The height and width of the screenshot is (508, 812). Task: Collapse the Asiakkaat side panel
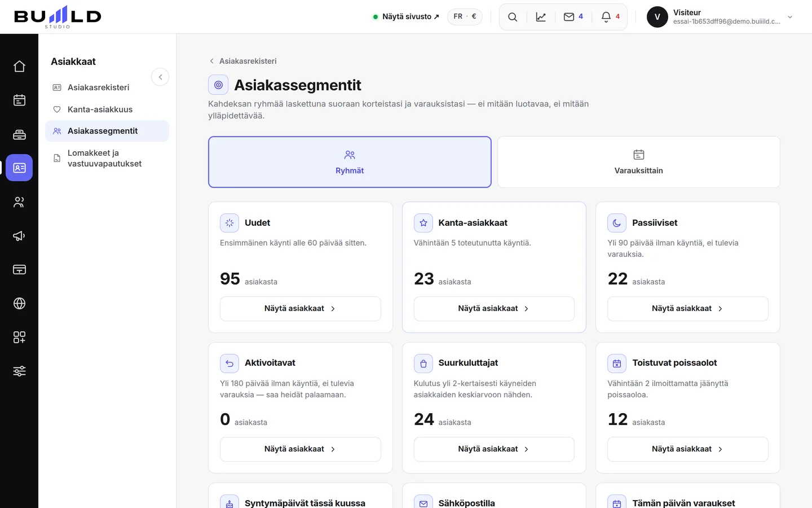pyautogui.click(x=160, y=77)
